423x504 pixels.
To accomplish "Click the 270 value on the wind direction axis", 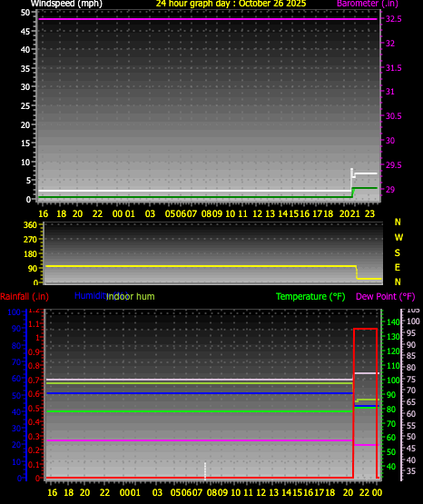I will tap(31, 240).
